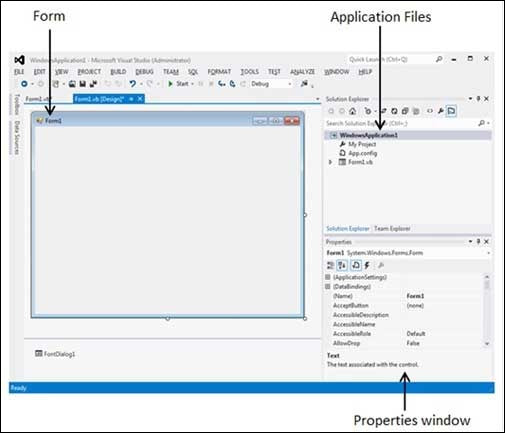Open the FILE menu

(19, 72)
